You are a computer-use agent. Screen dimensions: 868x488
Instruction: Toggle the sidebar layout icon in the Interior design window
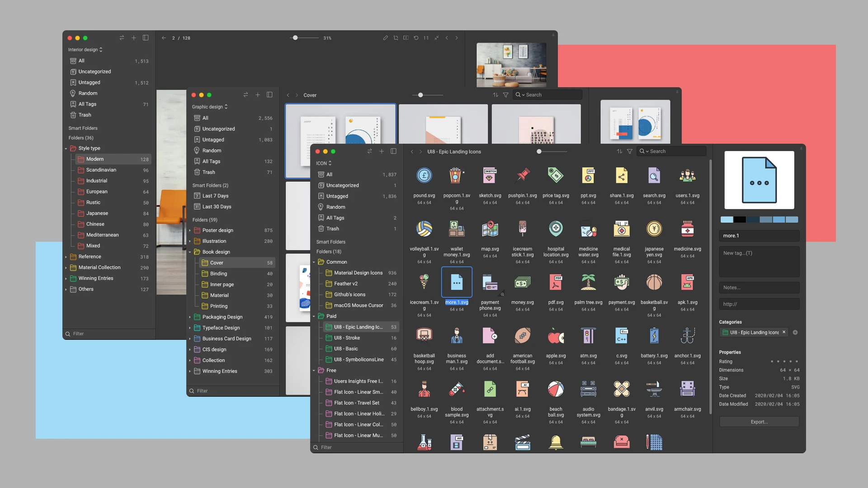pos(145,38)
